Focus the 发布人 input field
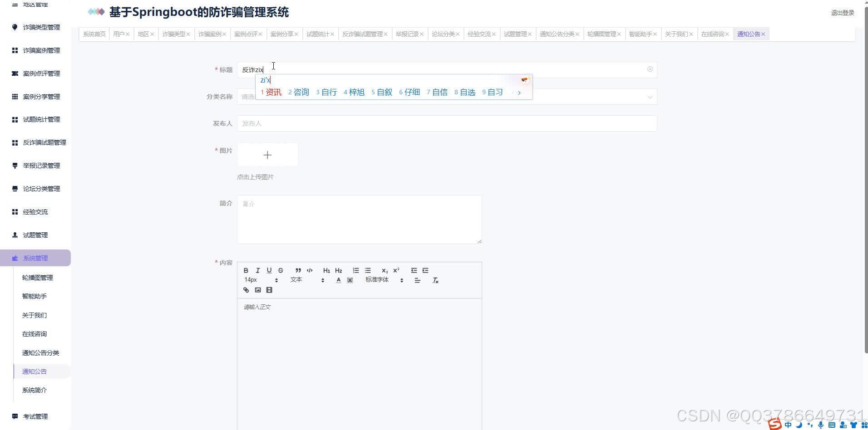 pyautogui.click(x=447, y=123)
